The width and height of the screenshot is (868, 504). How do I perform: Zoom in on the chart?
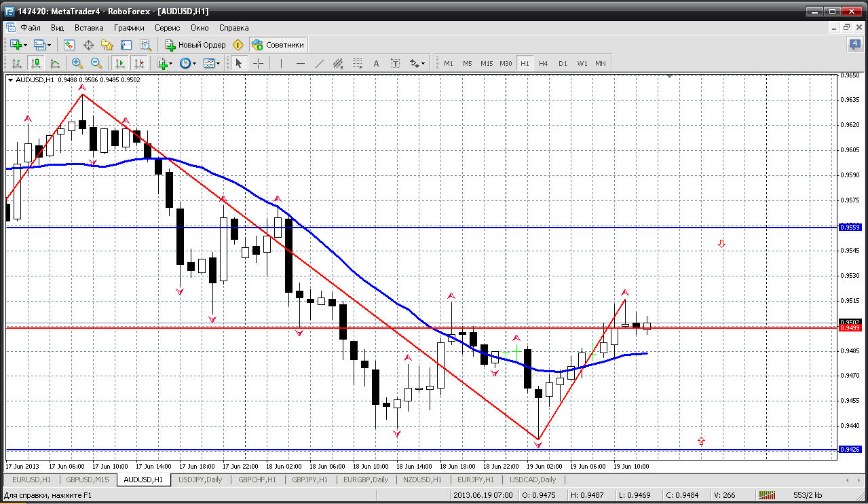click(77, 63)
